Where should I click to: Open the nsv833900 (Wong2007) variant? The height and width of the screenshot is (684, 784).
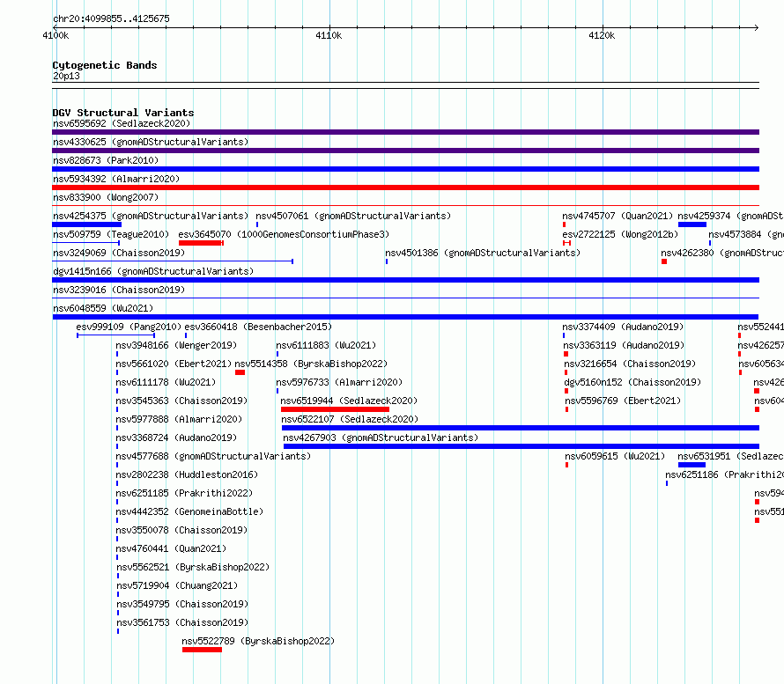[x=106, y=197]
